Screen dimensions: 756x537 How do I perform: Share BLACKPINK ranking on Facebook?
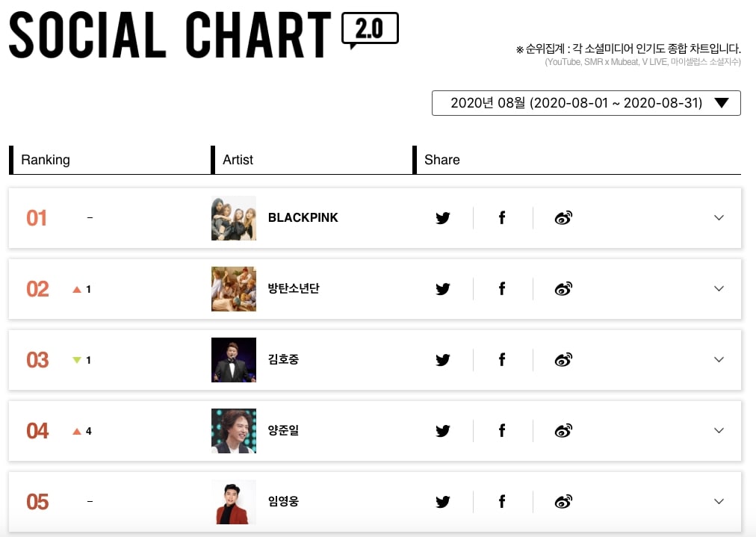click(x=502, y=218)
